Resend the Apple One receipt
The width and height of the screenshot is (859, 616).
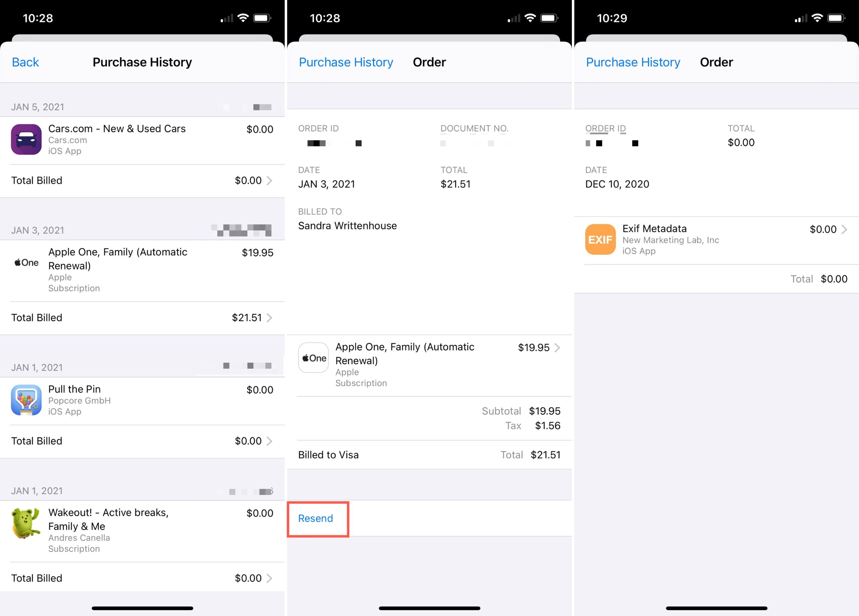315,518
